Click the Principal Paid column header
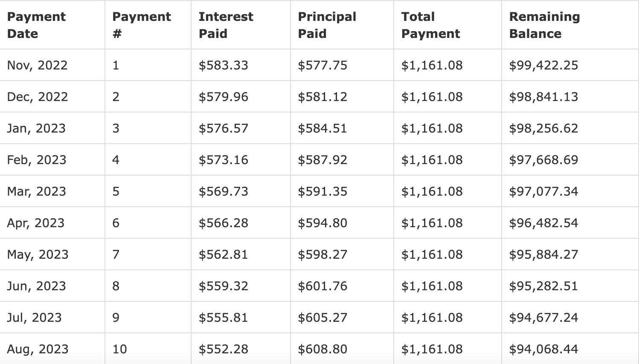Image resolution: width=639 pixels, height=364 pixels. (x=327, y=25)
